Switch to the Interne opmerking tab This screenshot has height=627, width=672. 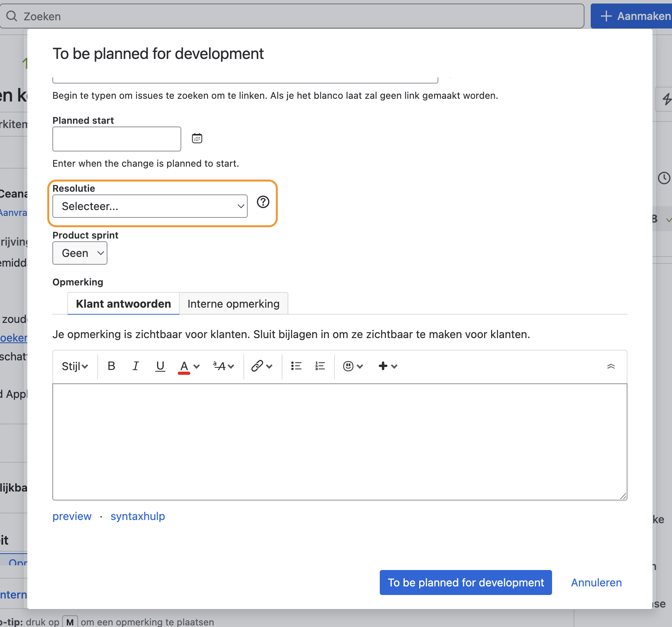pyautogui.click(x=234, y=304)
